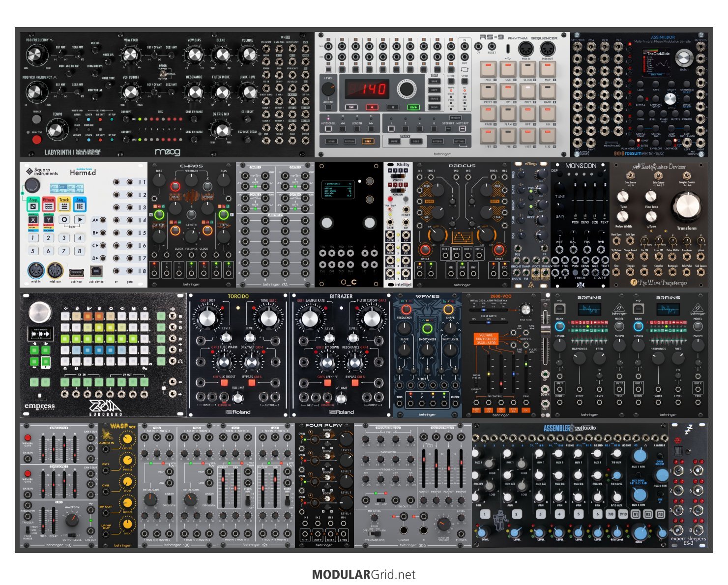
Task: Click RS-9 fast-forward button beside LENGTH
Action: [371, 129]
